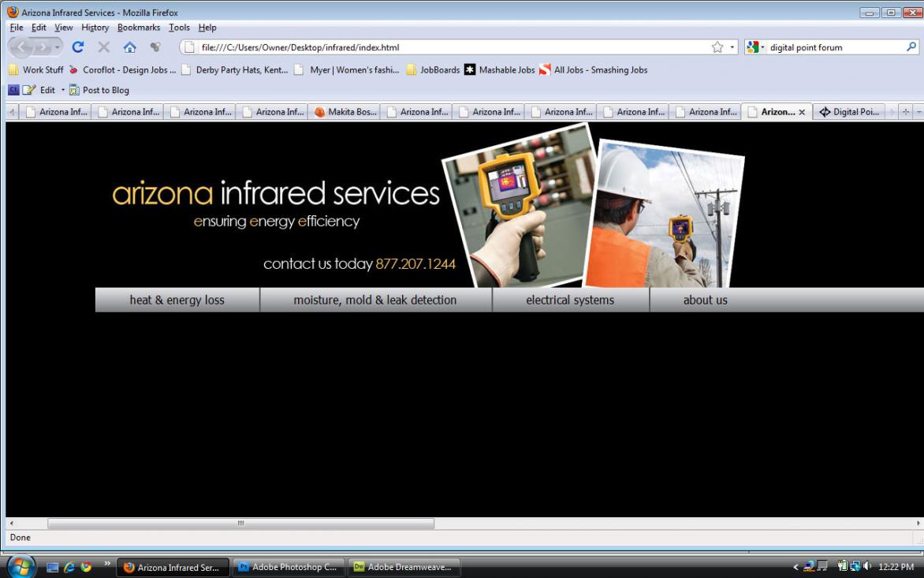Expand the JobBoards bookmark folder
Screen dimensions: 924x578
[433, 69]
